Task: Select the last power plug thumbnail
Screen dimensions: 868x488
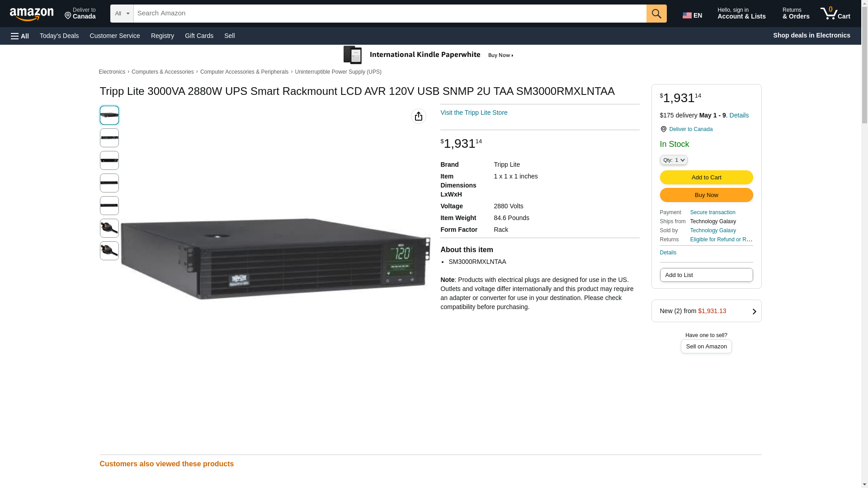Action: point(109,251)
